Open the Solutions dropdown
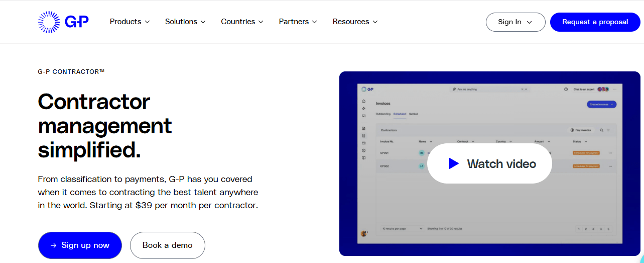The height and width of the screenshot is (263, 644). point(185,22)
